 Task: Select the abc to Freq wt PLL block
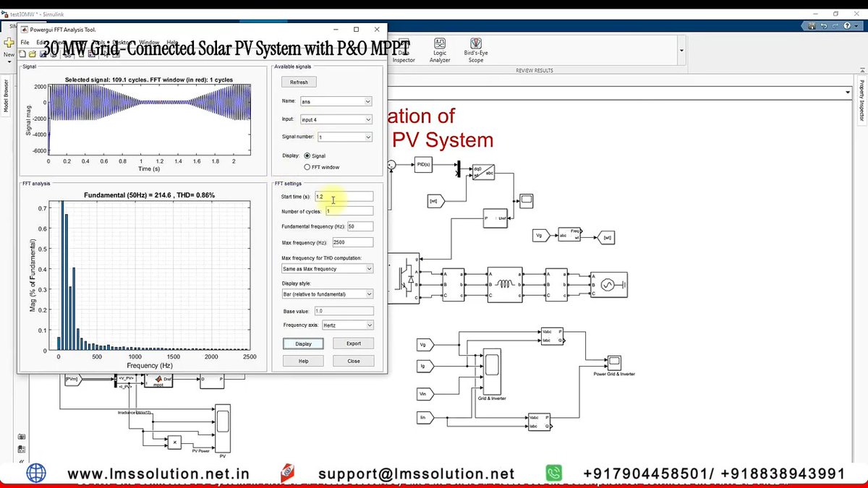(569, 236)
